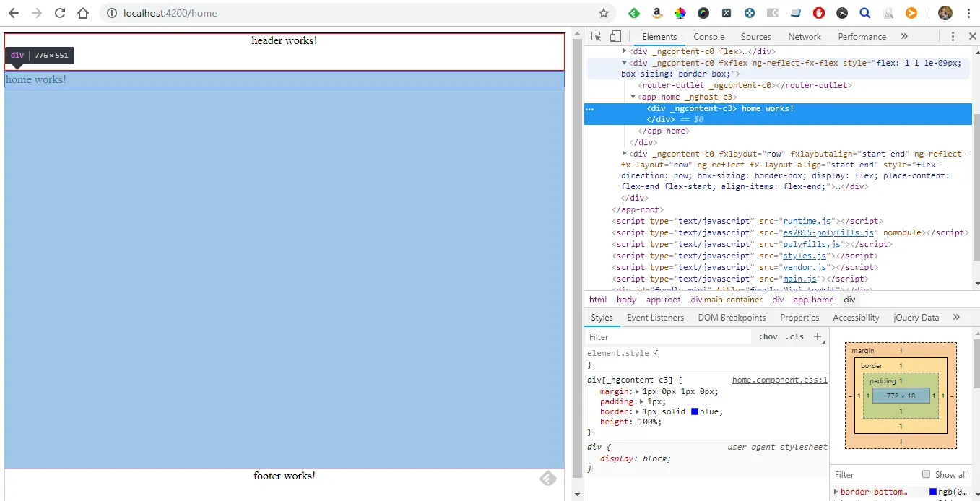Open the blue round cross extension icon
The image size is (980, 501).
(749, 13)
